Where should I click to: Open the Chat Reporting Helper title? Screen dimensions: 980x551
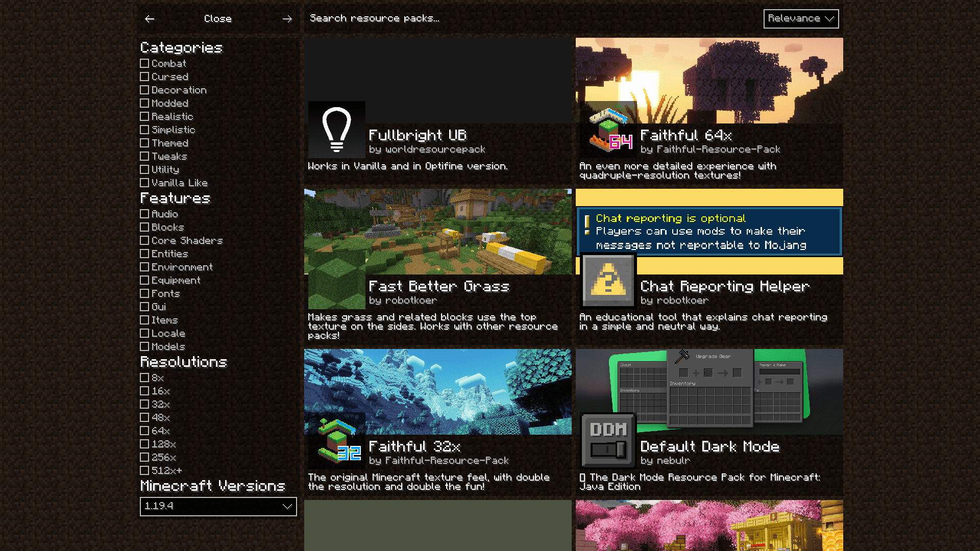coord(725,286)
